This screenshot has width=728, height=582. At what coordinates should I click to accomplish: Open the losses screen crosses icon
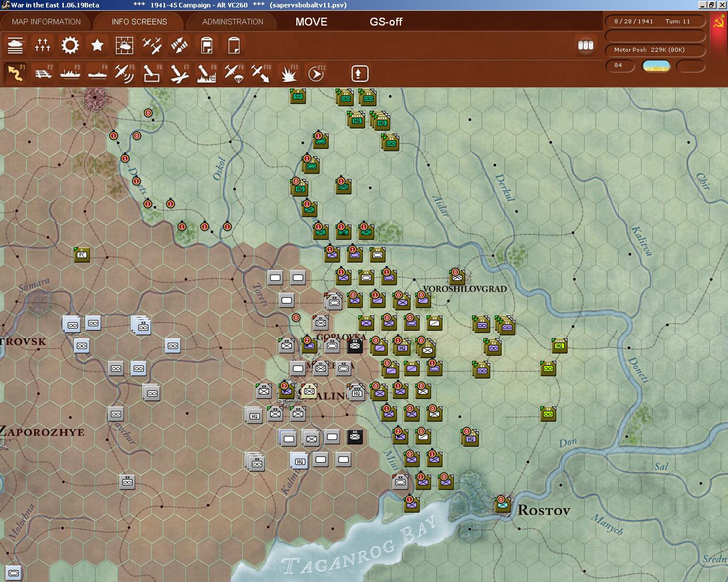click(x=43, y=45)
